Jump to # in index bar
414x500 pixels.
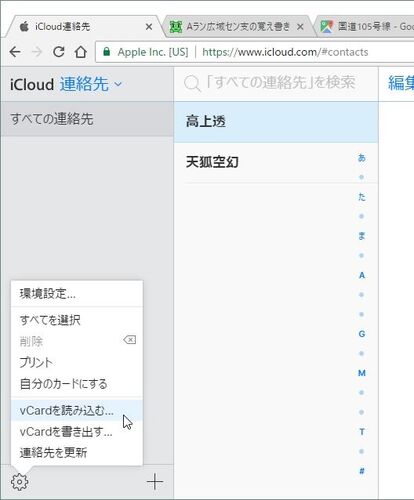pos(362,471)
